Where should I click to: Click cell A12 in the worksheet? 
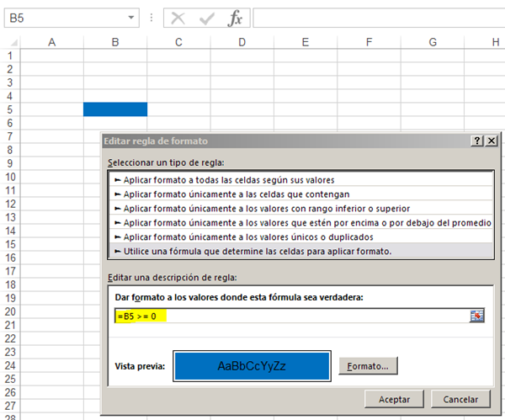[52, 204]
